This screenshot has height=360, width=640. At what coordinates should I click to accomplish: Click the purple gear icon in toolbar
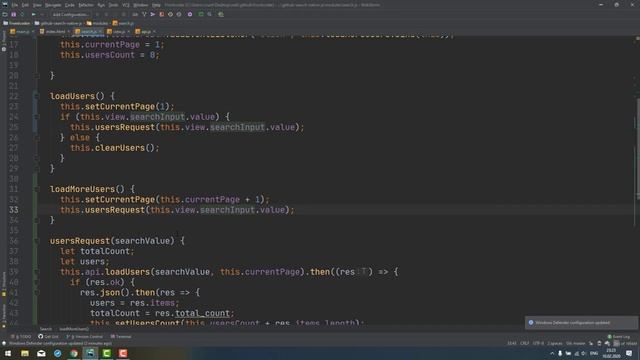click(x=190, y=14)
